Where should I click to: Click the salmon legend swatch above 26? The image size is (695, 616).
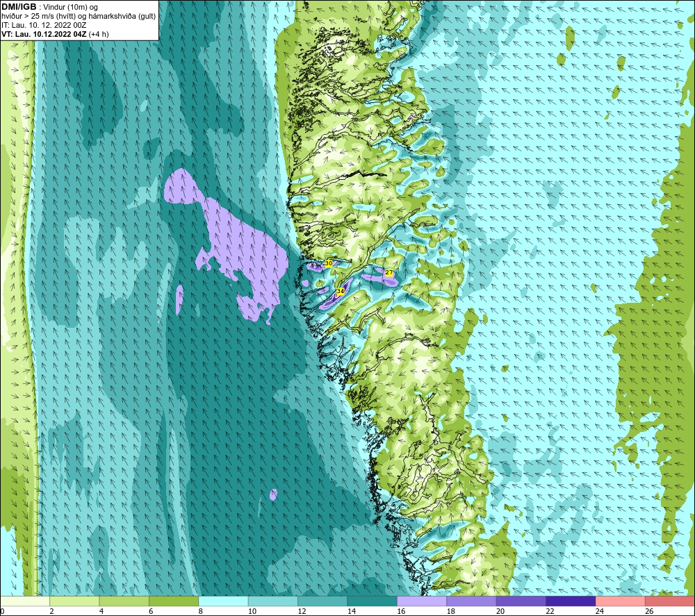tap(670, 601)
